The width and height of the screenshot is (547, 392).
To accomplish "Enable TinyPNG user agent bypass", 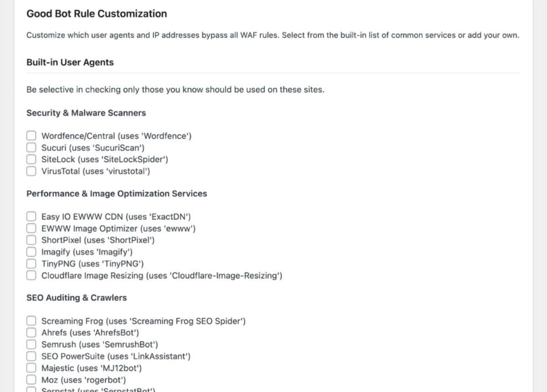I will click(31, 263).
